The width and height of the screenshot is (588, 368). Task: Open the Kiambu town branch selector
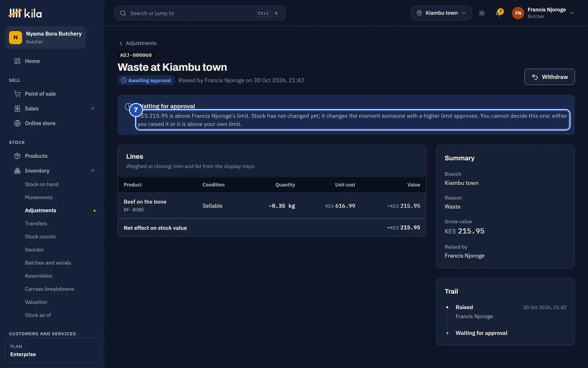tap(441, 13)
